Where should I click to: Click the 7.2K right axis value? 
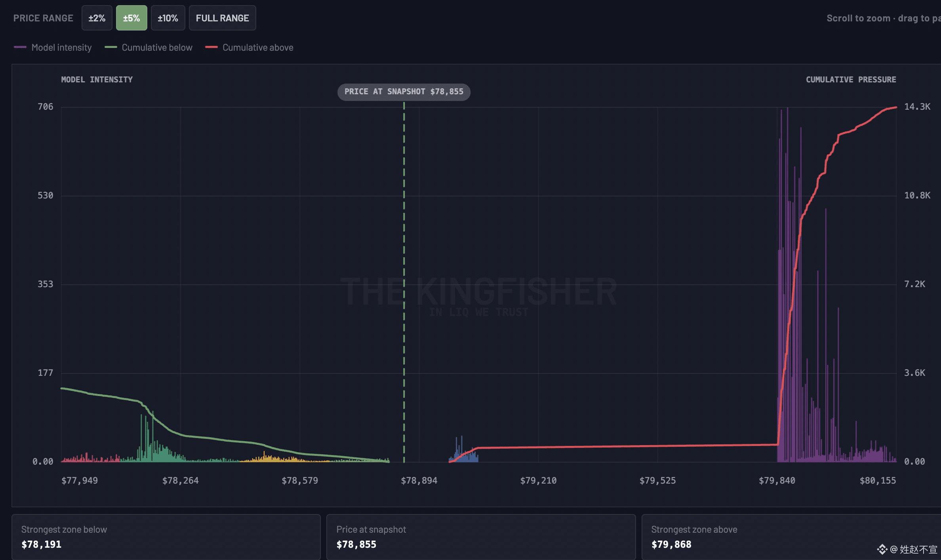915,284
